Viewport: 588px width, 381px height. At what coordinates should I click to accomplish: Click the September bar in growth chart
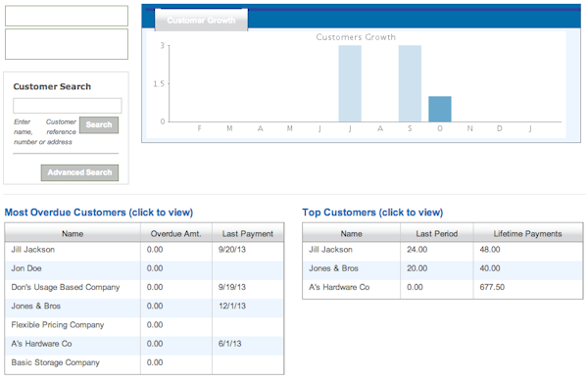click(x=410, y=83)
